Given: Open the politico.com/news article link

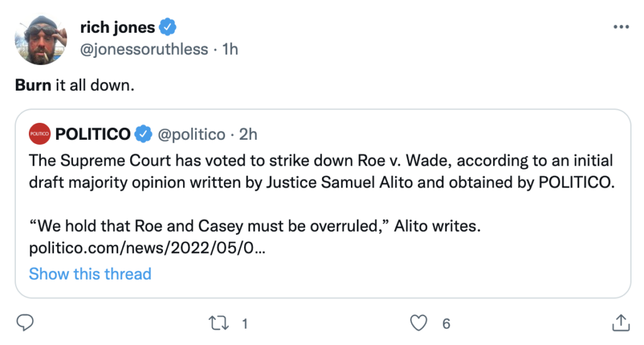Looking at the screenshot, I should (147, 249).
